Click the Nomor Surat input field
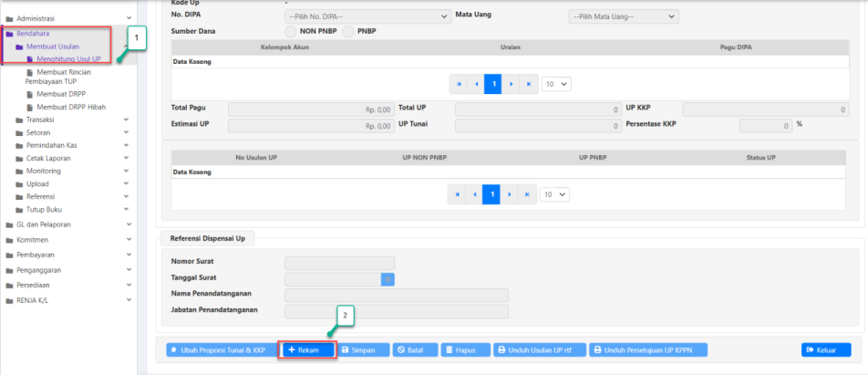The image size is (868, 375). [x=339, y=263]
